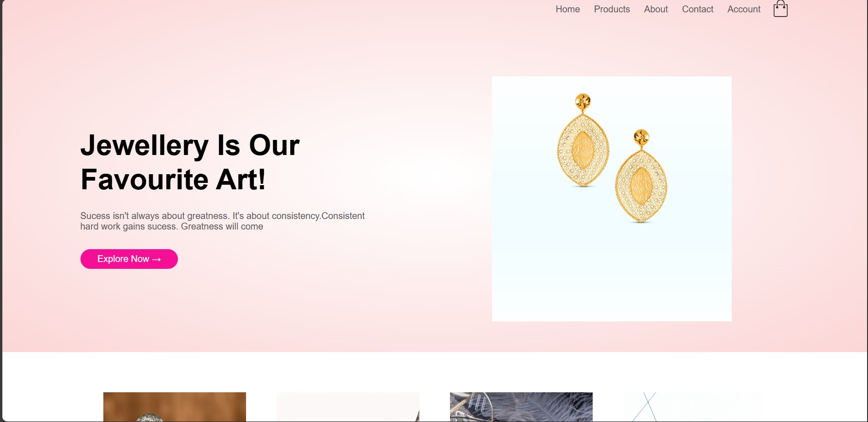Open the shopping bag cart icon

point(780,9)
